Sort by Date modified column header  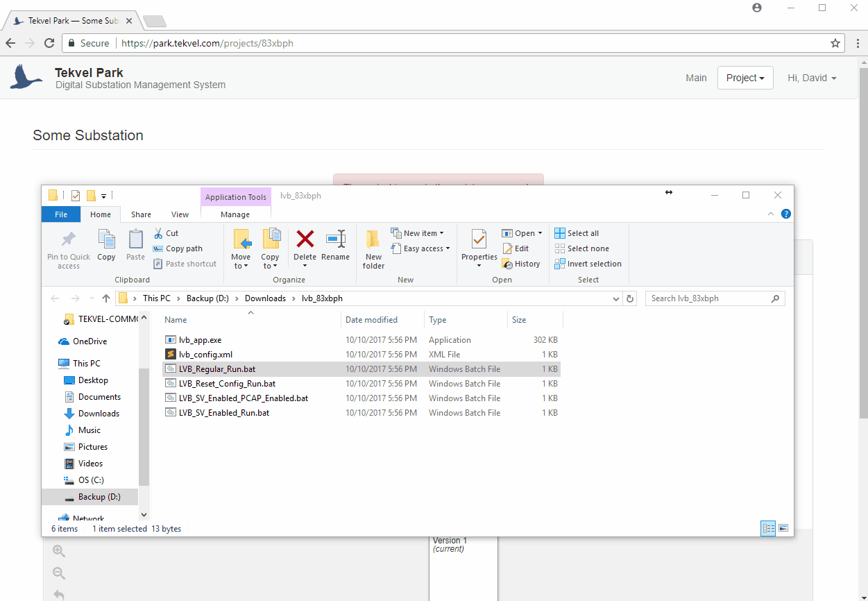tap(382, 320)
